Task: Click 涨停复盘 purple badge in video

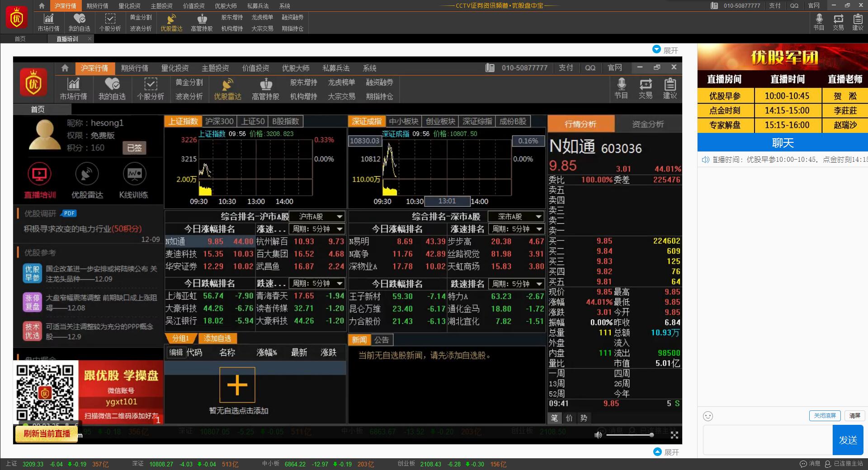Action: point(33,302)
